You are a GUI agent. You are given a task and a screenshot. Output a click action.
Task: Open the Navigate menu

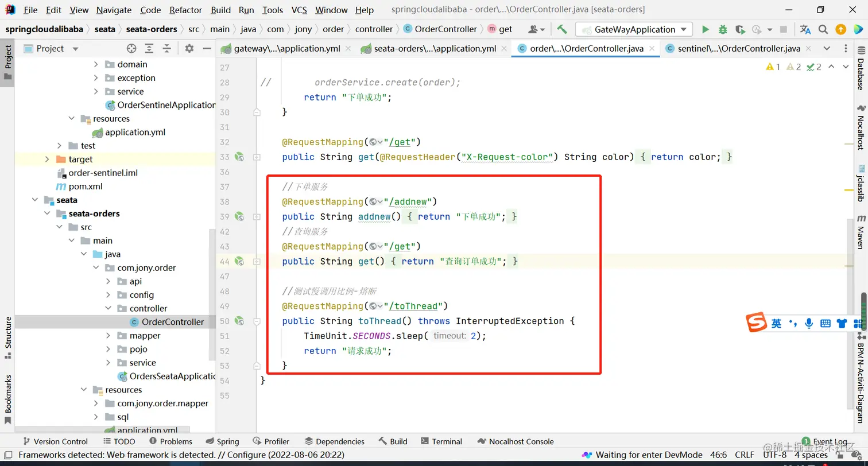click(x=114, y=10)
